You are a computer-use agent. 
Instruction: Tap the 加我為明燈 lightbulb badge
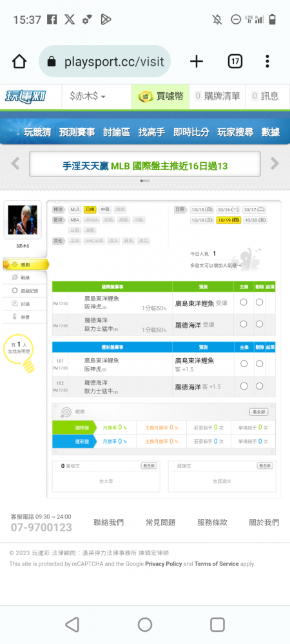tap(20, 352)
